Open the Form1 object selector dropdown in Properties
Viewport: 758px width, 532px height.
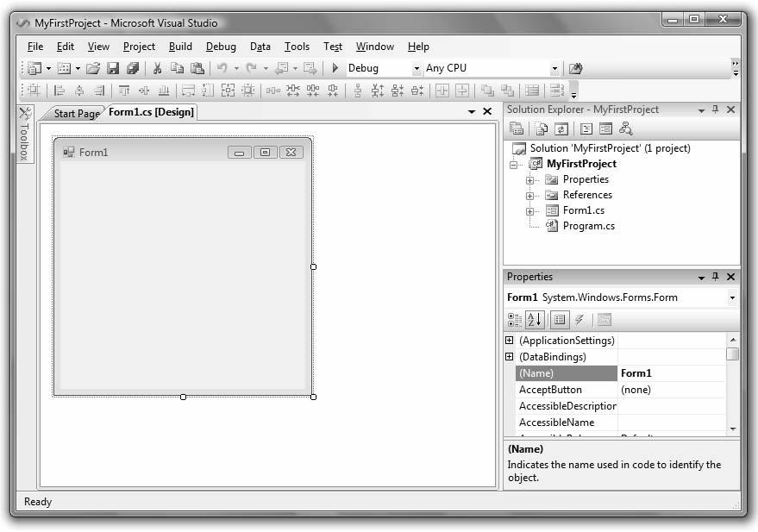(x=732, y=297)
